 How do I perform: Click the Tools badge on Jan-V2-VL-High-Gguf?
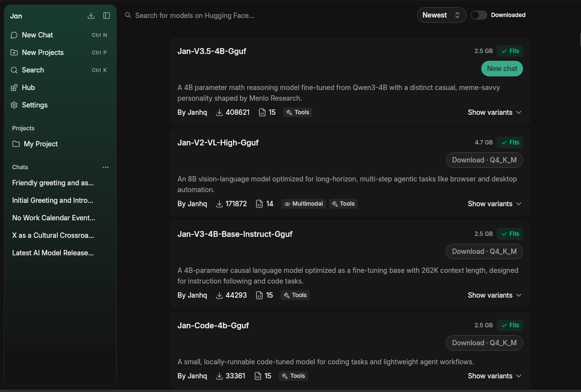pyautogui.click(x=343, y=204)
